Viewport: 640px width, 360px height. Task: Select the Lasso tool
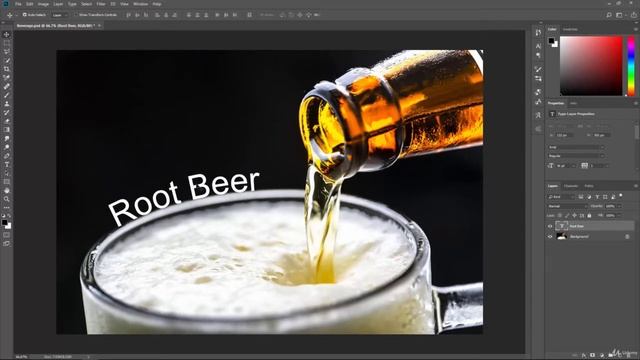7,52
